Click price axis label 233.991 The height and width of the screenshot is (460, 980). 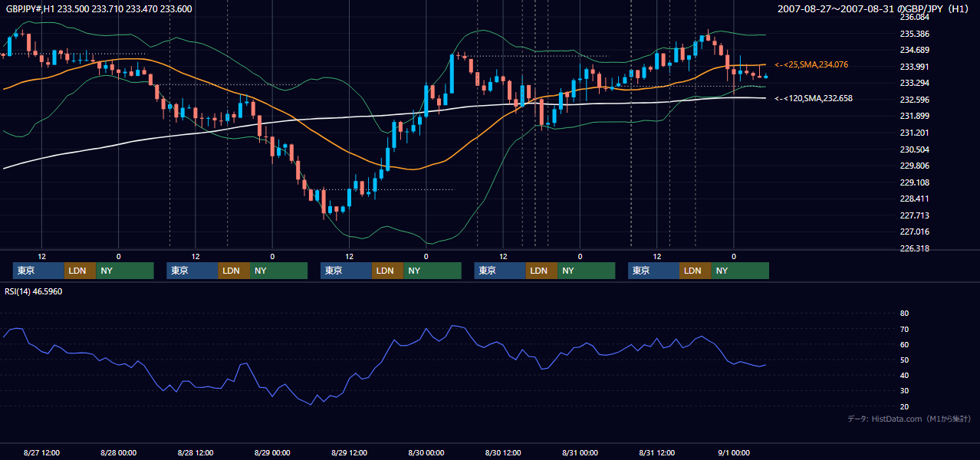click(x=914, y=67)
